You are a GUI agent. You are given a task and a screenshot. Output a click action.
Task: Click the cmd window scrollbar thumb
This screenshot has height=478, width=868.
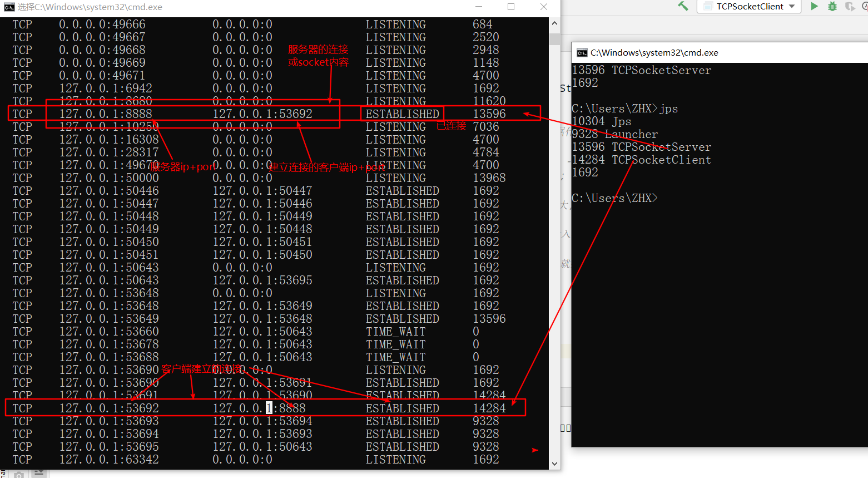554,39
